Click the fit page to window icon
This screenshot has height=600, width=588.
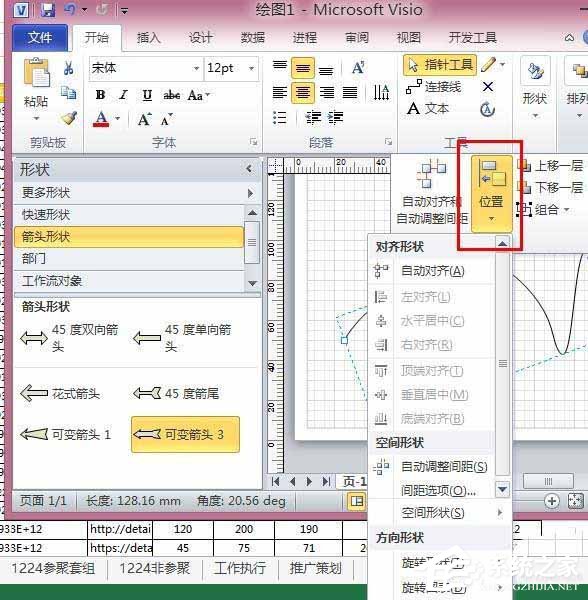tap(576, 501)
